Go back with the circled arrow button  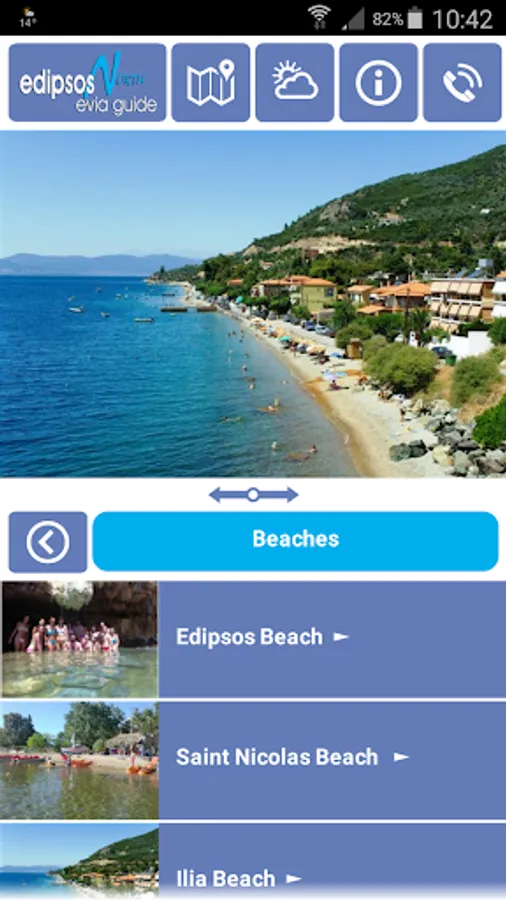(48, 542)
